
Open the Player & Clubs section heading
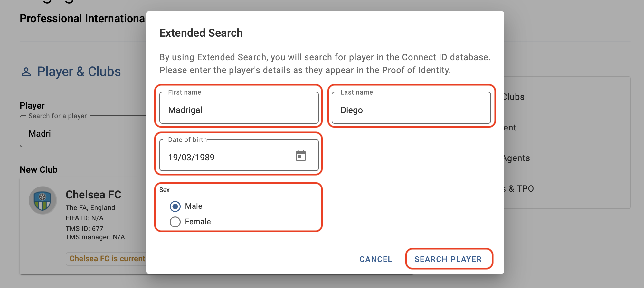pyautogui.click(x=79, y=72)
